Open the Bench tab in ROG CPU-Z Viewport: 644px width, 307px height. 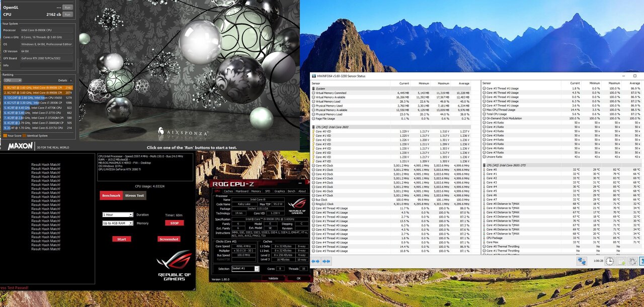[291, 191]
